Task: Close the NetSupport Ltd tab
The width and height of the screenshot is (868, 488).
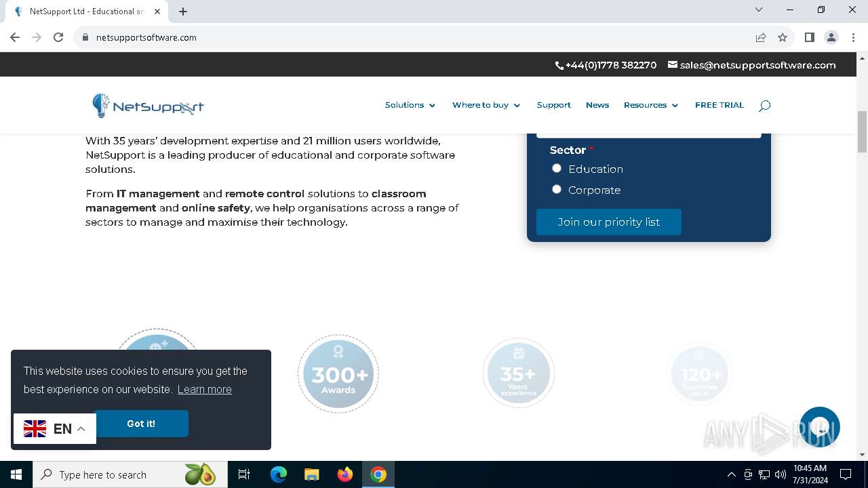Action: click(157, 12)
